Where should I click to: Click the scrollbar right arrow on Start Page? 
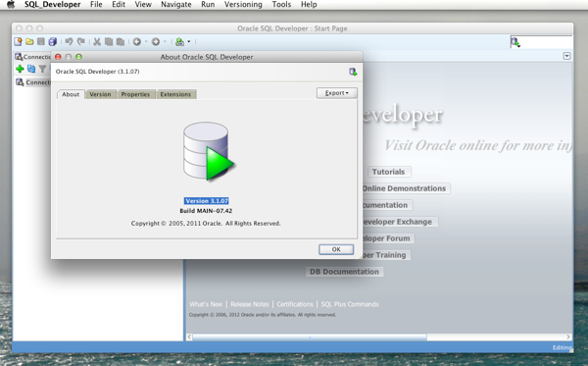(x=568, y=338)
